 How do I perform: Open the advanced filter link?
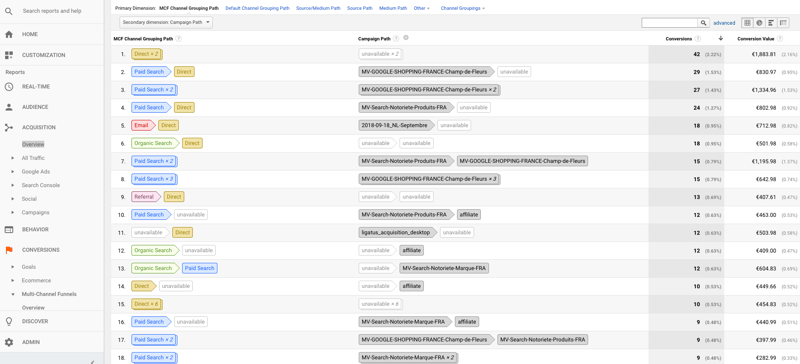pos(724,23)
